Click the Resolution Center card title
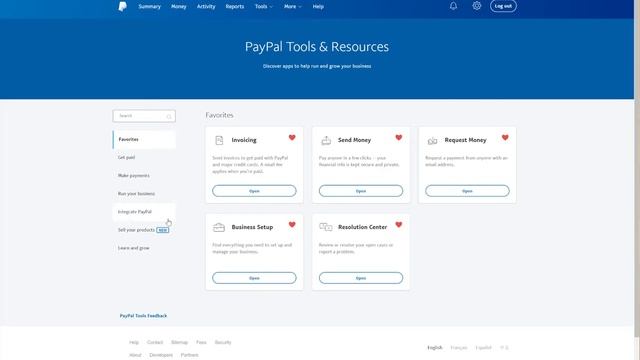Viewport: 640px width, 360px height. [x=362, y=227]
